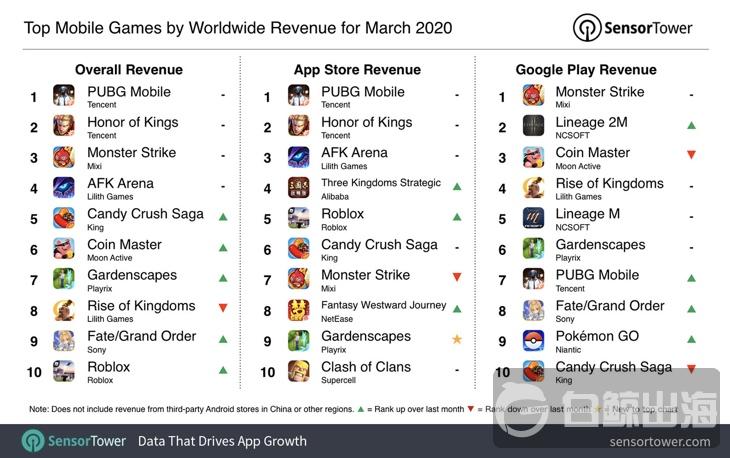Viewport: 730px width, 458px height.
Task: Click the Monster Strike icon under Google Play Revenue
Action: click(533, 95)
